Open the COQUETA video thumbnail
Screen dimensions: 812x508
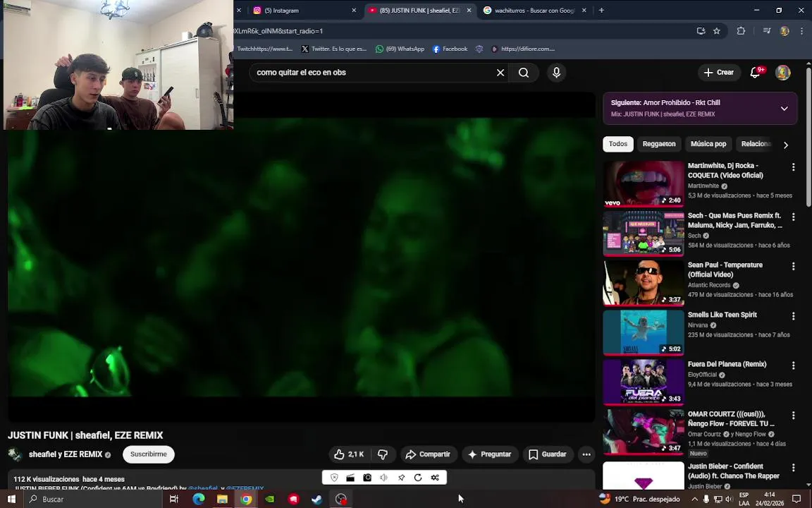pos(643,183)
